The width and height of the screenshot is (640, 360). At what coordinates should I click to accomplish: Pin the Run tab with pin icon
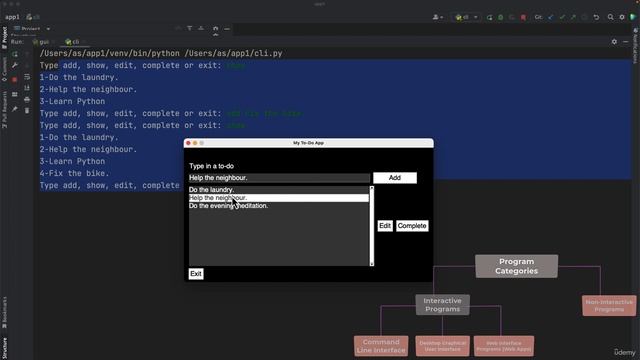(15, 109)
